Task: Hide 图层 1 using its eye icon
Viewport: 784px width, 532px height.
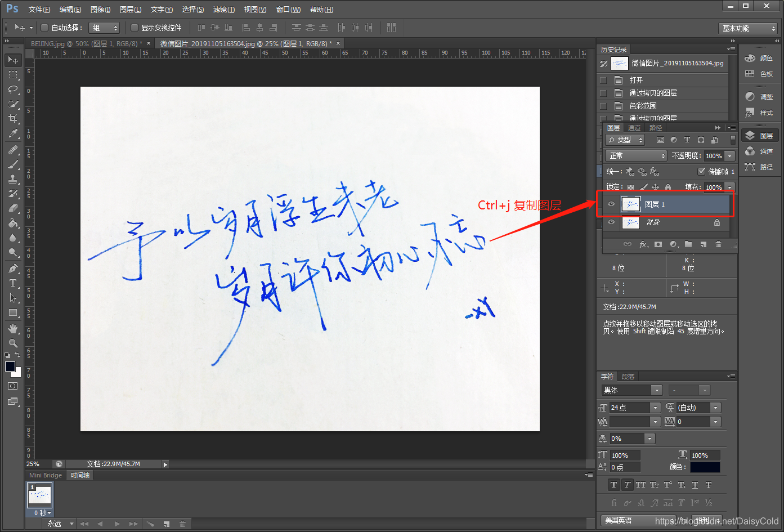Action: click(611, 204)
